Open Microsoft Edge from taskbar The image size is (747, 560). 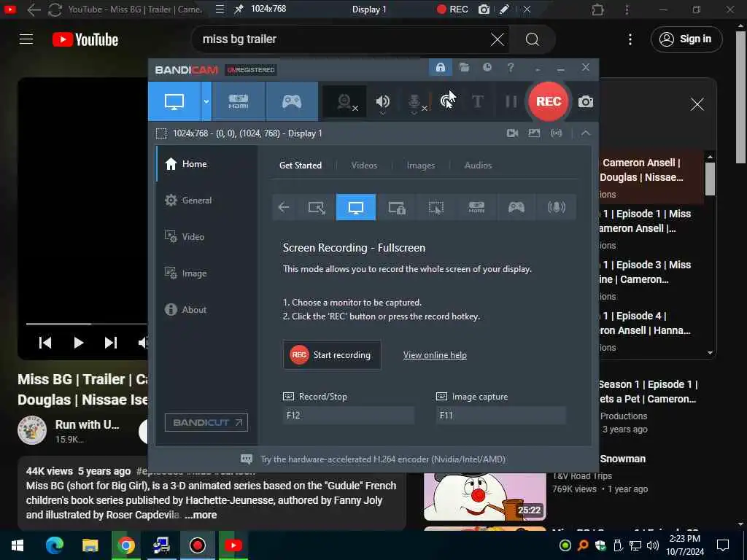54,545
